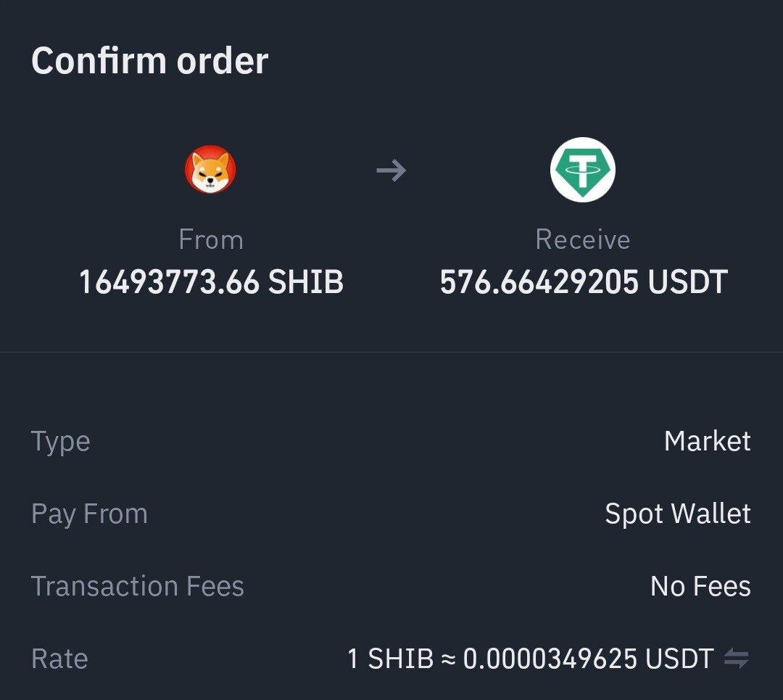Click the 1 SHIB ≈ 0.0000349625 USDT rate

pos(530,659)
